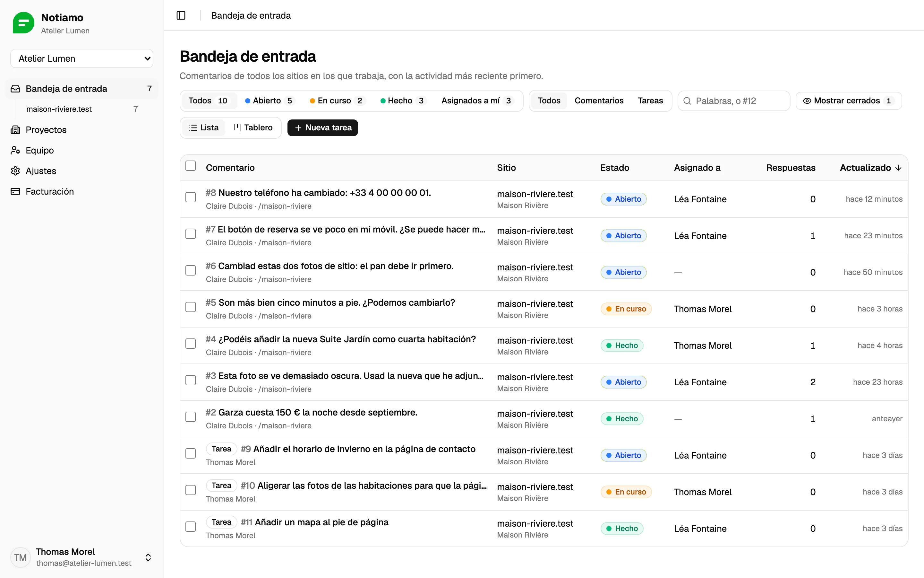Click the Equipo people icon

click(x=15, y=150)
